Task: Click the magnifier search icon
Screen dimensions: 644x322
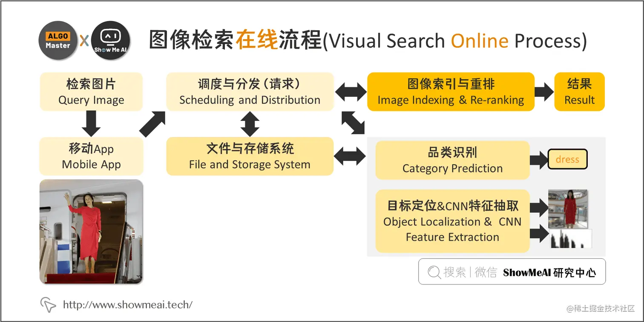Action: [433, 271]
